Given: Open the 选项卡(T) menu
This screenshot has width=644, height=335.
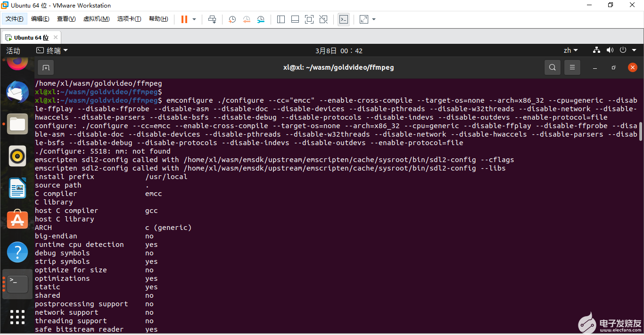Looking at the screenshot, I should [129, 19].
